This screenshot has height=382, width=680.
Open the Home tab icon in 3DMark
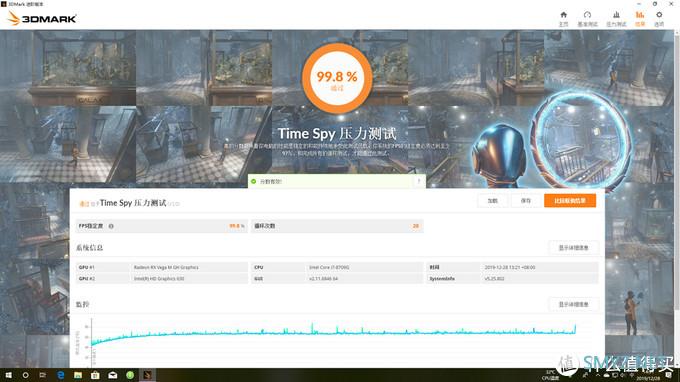tap(563, 15)
